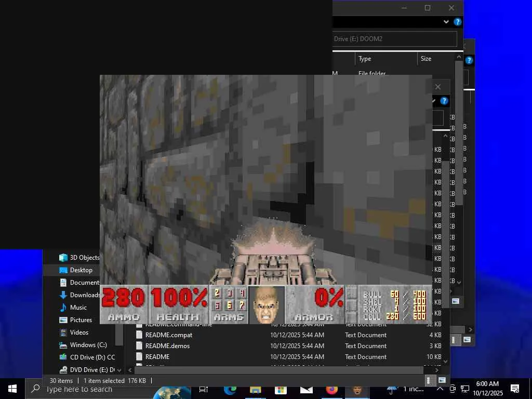
Task: Click the Doomguy face in the game status bar
Action: click(x=267, y=304)
